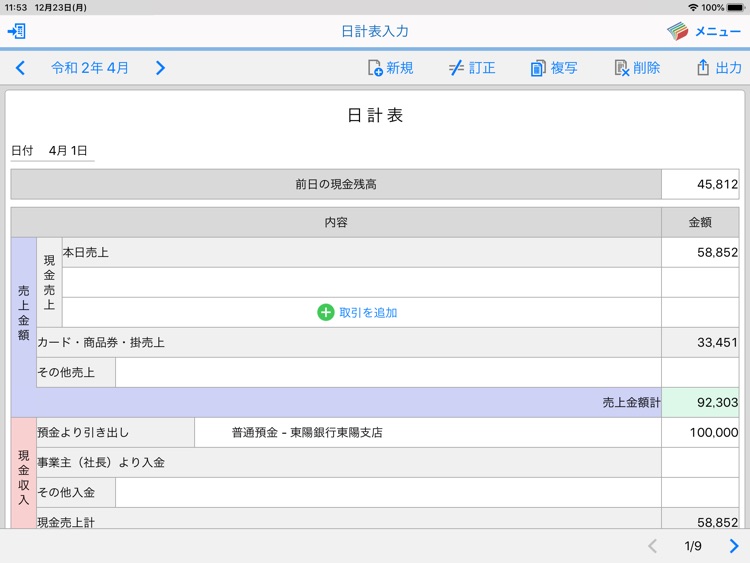
Task: Go to next month arrow
Action: (x=160, y=68)
